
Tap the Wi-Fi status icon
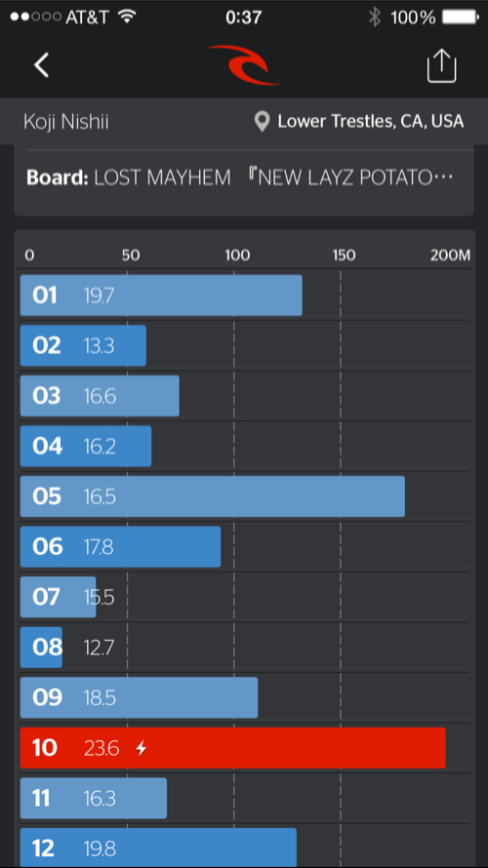point(128,17)
